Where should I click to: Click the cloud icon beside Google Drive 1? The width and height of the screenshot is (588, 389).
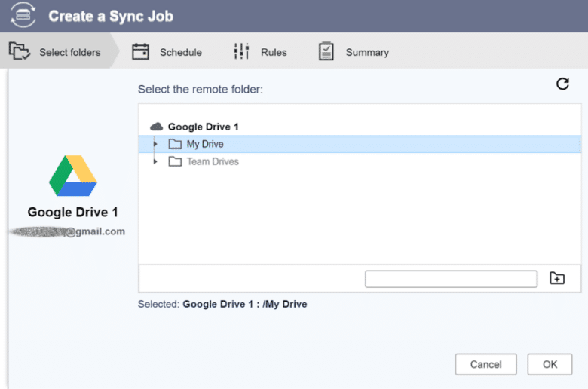[156, 127]
